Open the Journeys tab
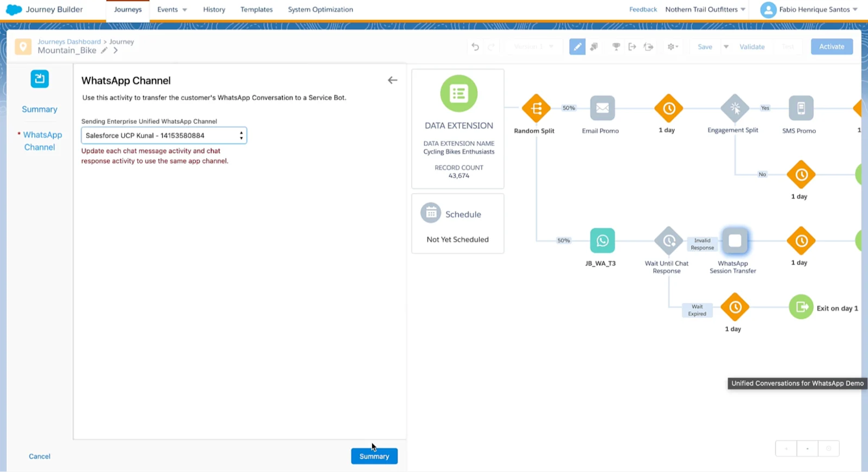Viewport: 868px width, 472px height. pos(127,10)
